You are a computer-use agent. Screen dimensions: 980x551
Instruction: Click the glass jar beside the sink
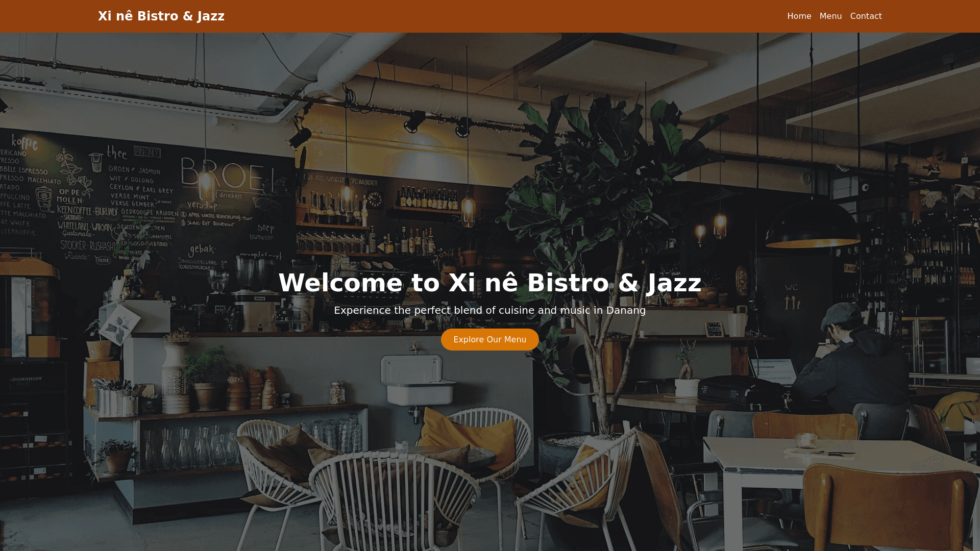pyautogui.click(x=336, y=392)
